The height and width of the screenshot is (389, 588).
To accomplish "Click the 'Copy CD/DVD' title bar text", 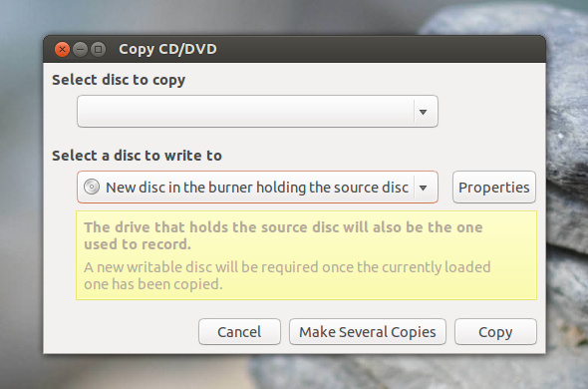I will pos(167,49).
